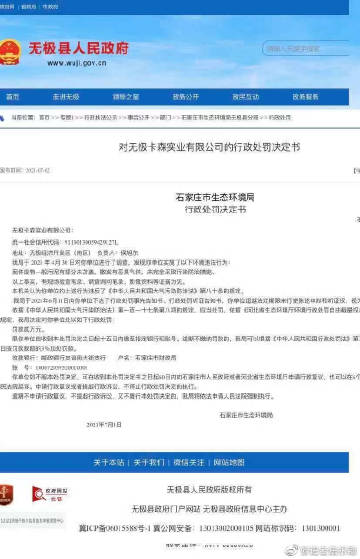Click the 网站标识码 1301300001 text
The height and width of the screenshot is (559, 360).
coord(298,528)
